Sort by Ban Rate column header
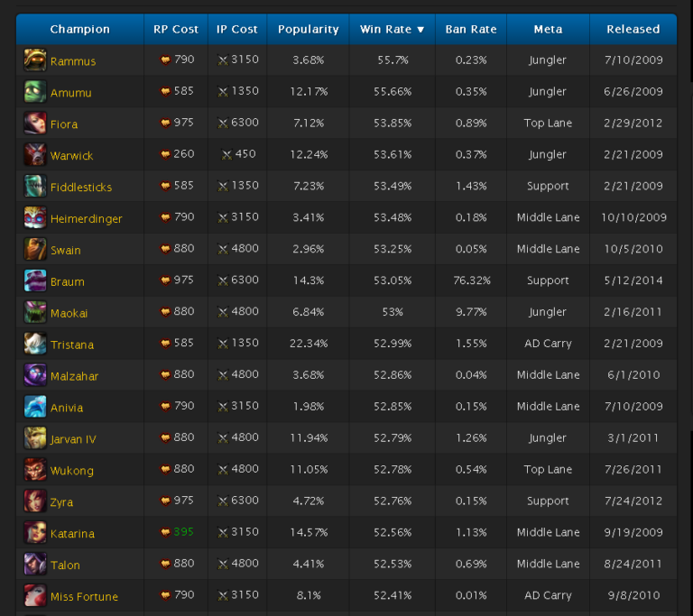Screen dimensions: 693x616 click(470, 30)
